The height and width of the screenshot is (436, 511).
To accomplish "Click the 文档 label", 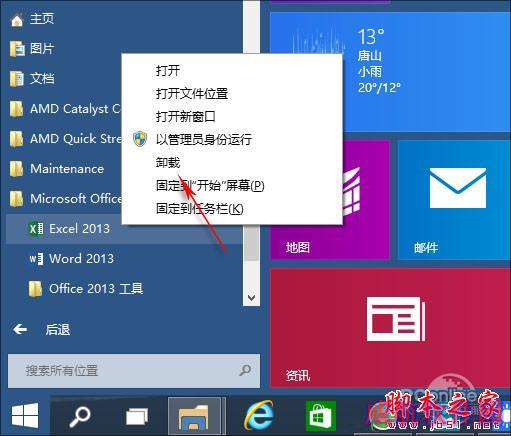I will coord(42,79).
